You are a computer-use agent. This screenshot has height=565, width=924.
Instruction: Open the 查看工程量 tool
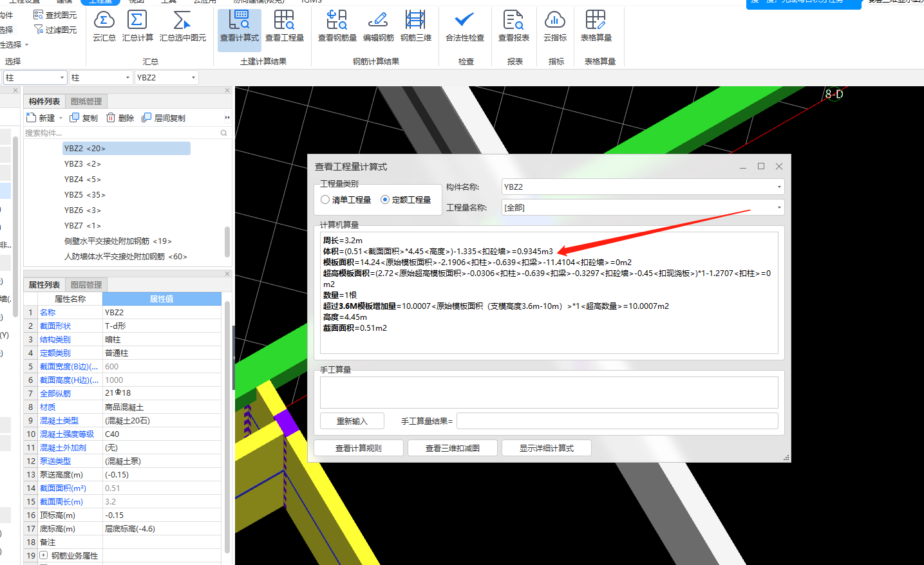click(x=285, y=26)
